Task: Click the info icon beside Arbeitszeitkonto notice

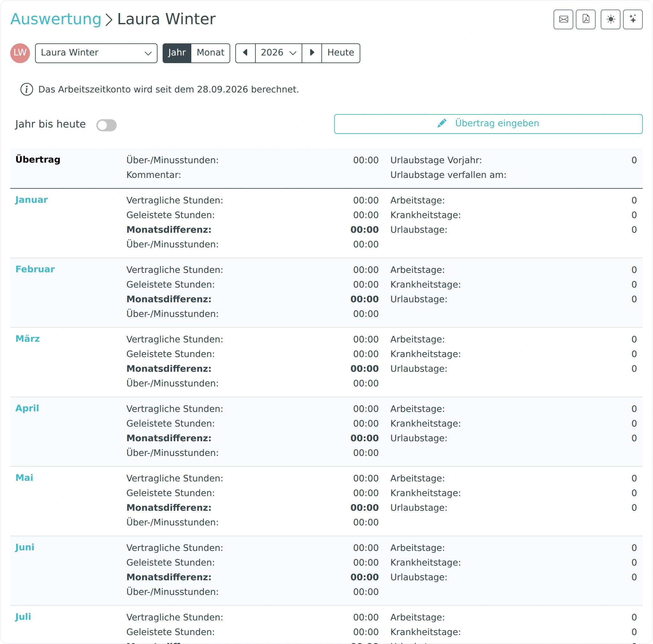Action: coord(27,90)
